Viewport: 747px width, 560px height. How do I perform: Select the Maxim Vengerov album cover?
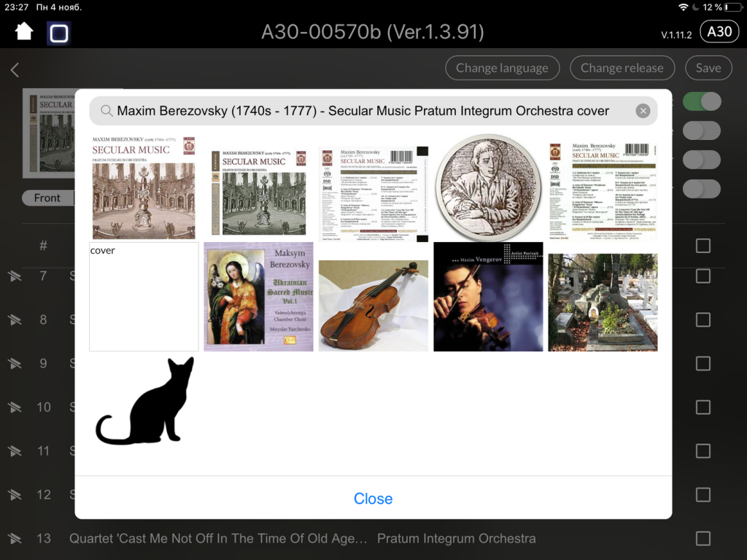click(488, 297)
